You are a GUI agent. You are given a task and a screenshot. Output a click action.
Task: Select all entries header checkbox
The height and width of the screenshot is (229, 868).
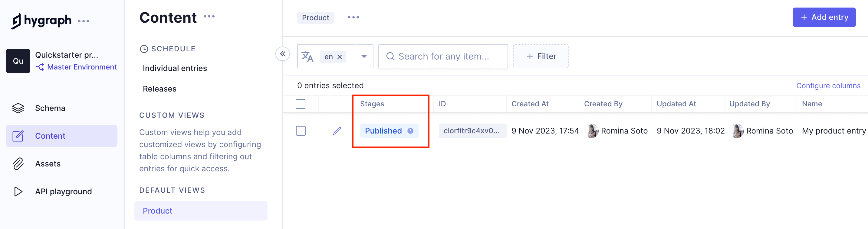tap(300, 104)
